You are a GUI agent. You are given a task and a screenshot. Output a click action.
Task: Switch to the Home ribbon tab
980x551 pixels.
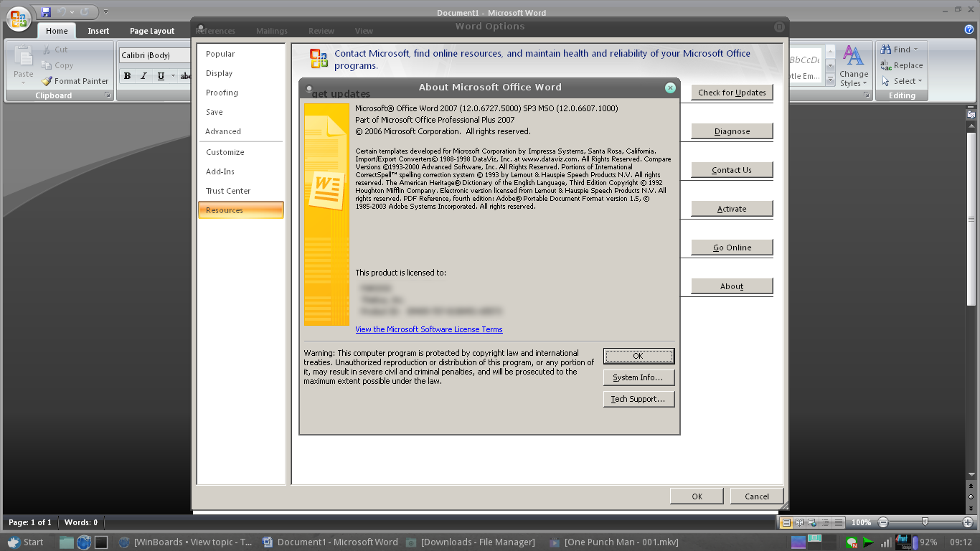(x=57, y=31)
